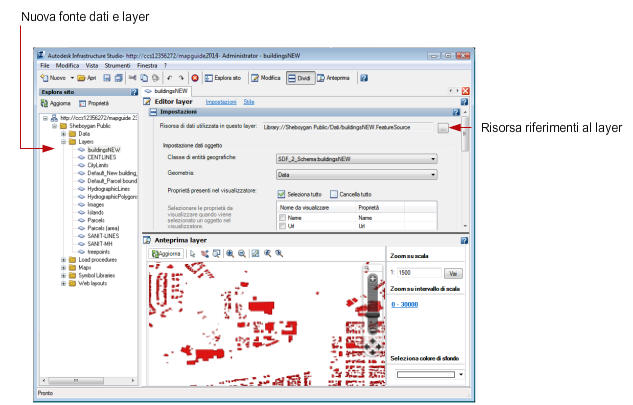Click the Undo arrow icon
Viewport: 633px width, 405px height.
click(170, 78)
